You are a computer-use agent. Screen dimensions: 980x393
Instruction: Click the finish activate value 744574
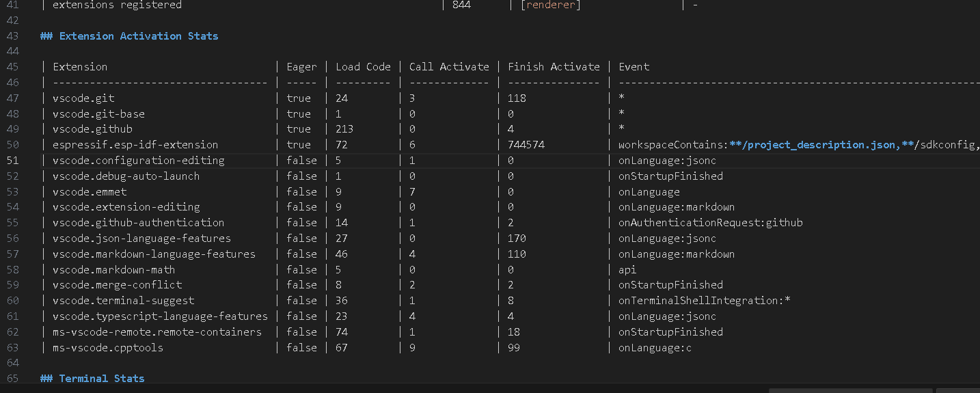click(x=526, y=144)
